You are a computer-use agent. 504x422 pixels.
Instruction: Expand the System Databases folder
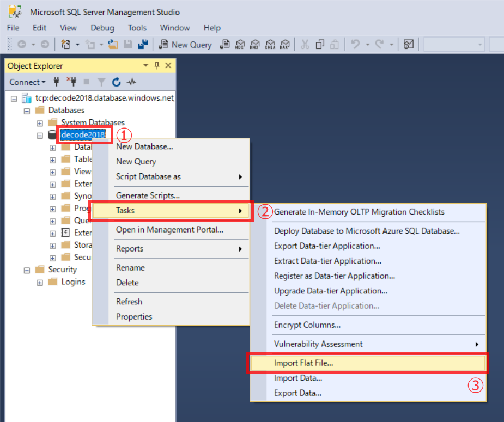point(40,123)
